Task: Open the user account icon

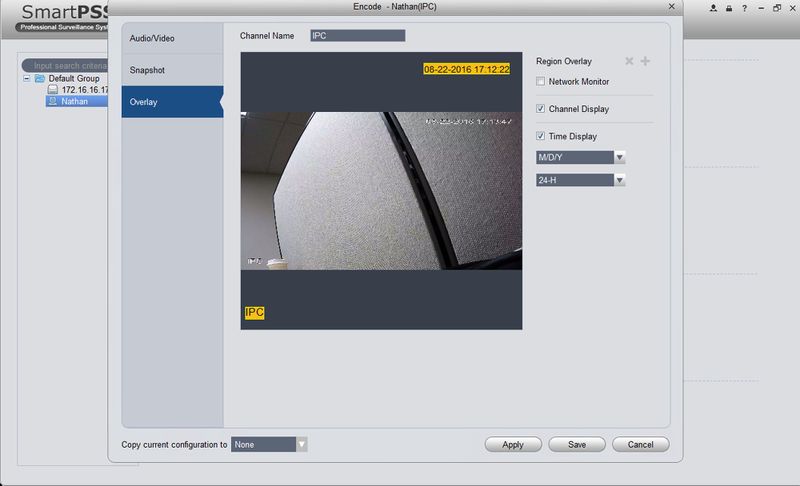Action: [x=713, y=8]
